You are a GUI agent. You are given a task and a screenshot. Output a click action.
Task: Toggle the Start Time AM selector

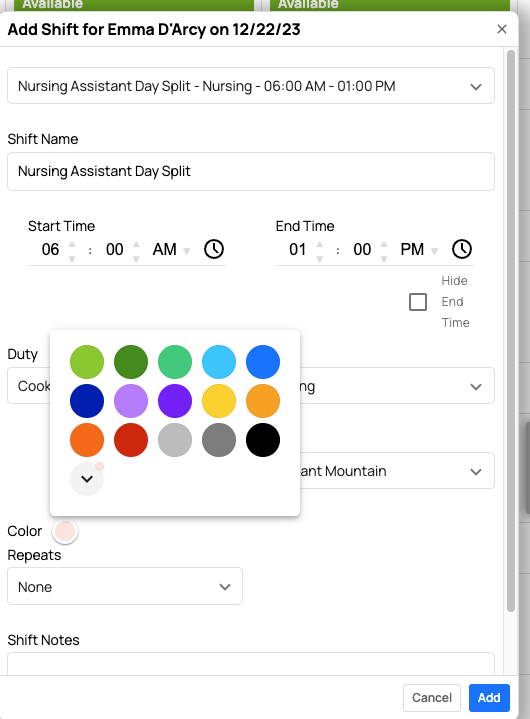[x=171, y=250]
